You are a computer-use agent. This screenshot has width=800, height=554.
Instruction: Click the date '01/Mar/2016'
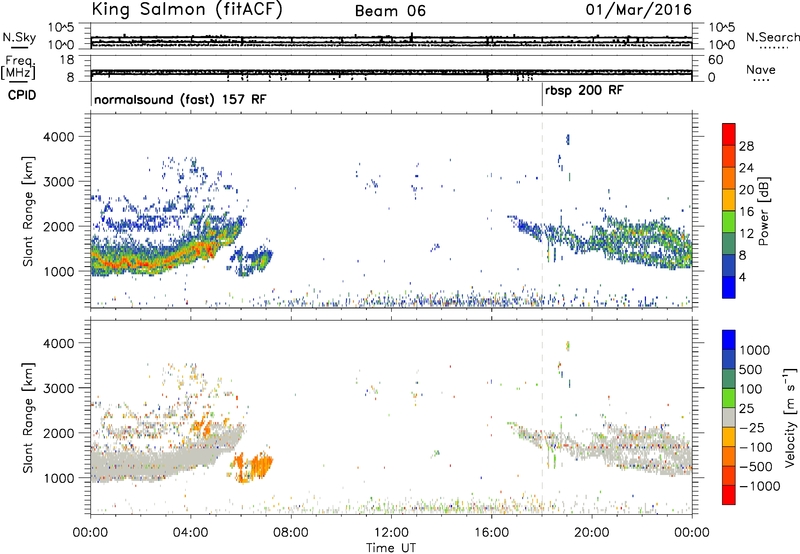(639, 10)
